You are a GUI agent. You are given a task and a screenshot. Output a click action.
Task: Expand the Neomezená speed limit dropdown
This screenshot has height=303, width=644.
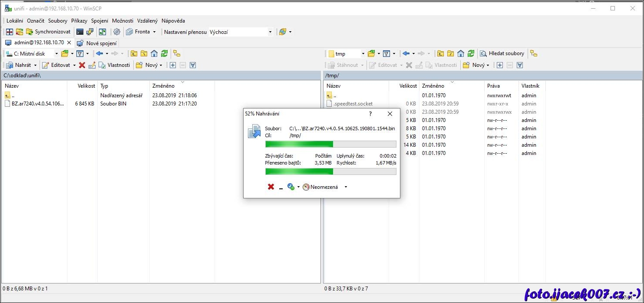click(x=346, y=187)
